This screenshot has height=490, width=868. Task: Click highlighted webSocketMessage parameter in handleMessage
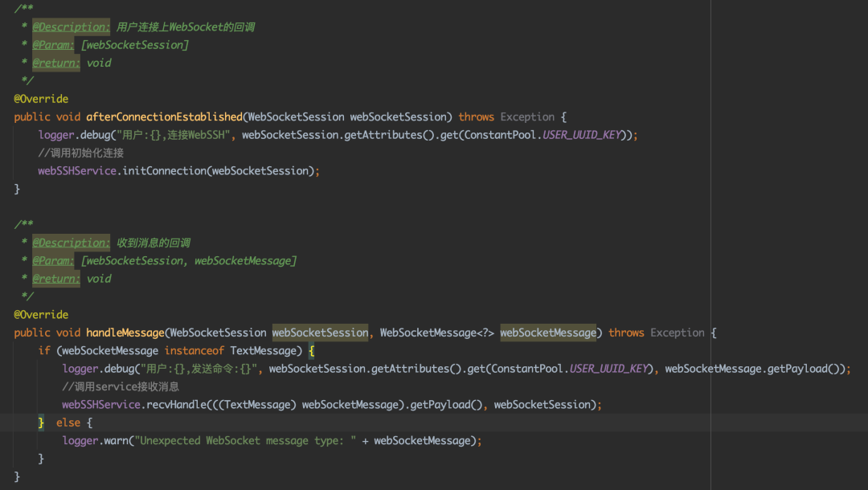pyautogui.click(x=548, y=333)
